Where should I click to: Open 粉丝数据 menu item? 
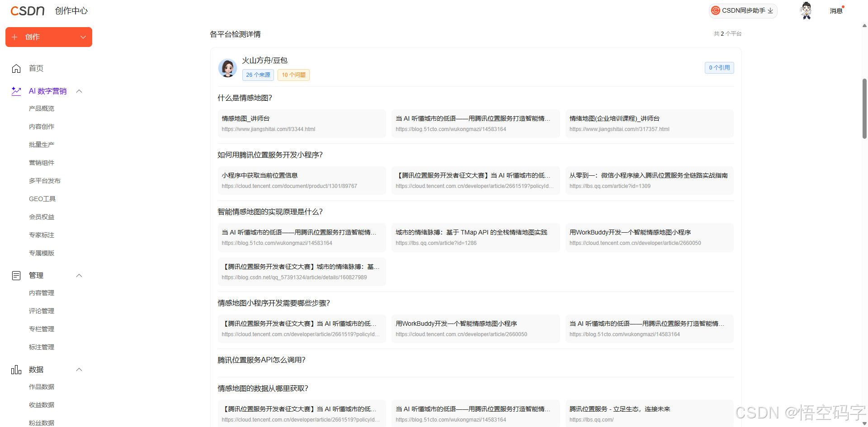click(x=42, y=423)
